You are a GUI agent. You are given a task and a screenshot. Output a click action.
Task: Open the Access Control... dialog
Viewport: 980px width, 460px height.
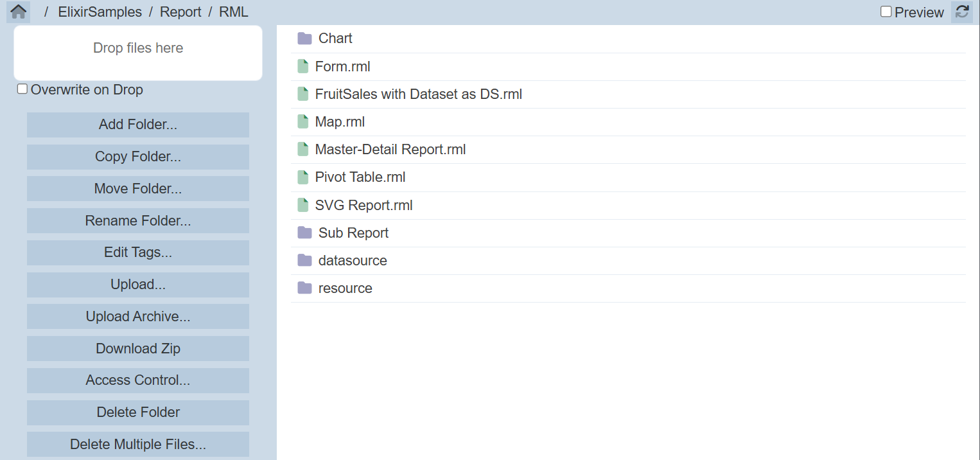tap(138, 380)
